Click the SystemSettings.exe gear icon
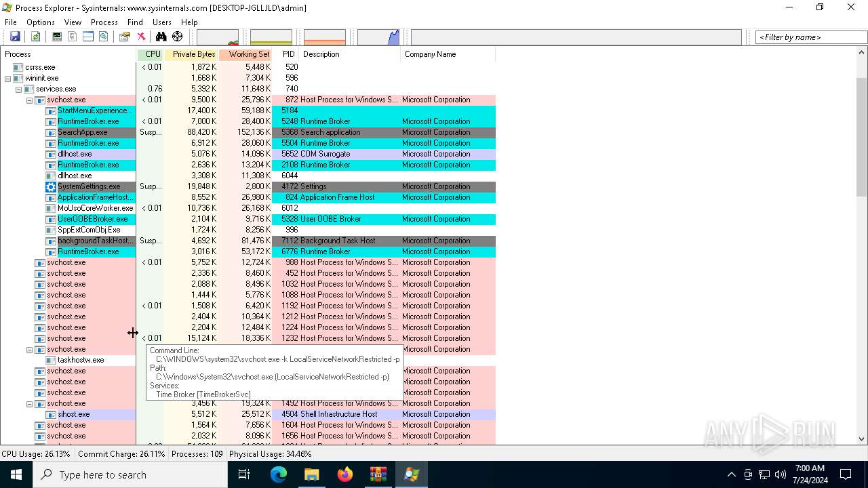The width and height of the screenshot is (868, 488). (51, 186)
